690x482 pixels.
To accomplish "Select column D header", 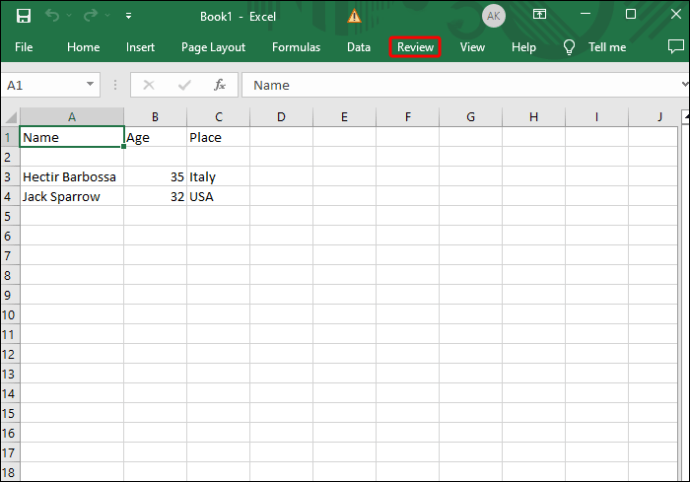I will click(281, 117).
